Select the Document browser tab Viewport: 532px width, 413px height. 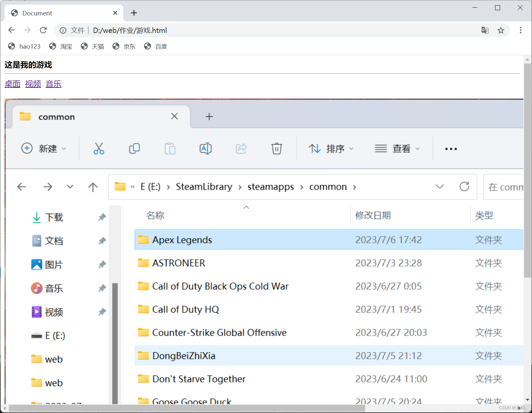[x=64, y=13]
